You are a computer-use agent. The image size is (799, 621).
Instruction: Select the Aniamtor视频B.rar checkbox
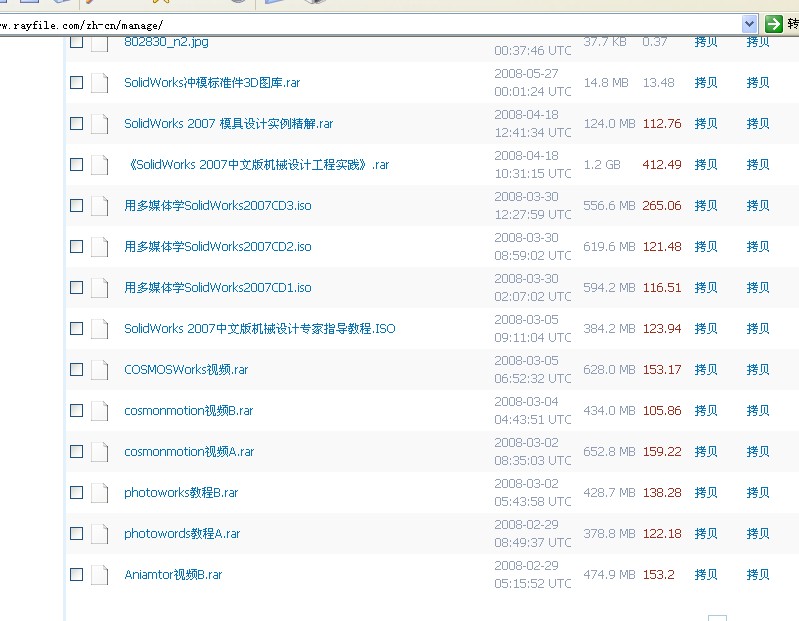click(76, 575)
